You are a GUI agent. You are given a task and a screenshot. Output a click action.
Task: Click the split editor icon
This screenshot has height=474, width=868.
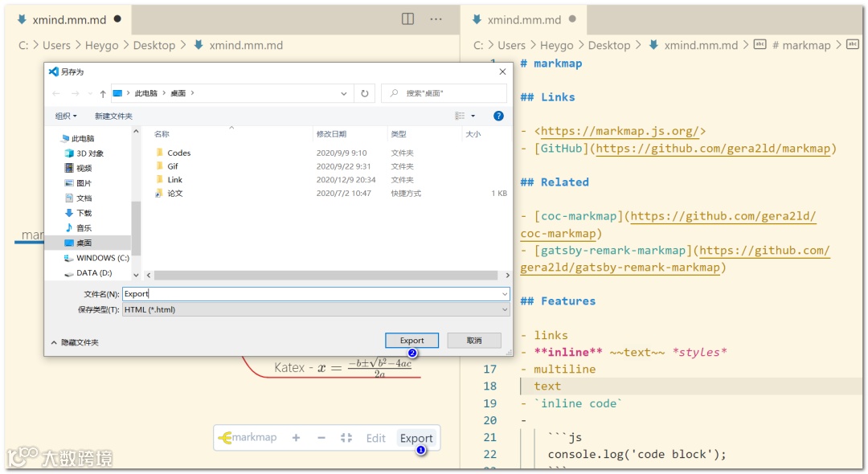pyautogui.click(x=408, y=18)
